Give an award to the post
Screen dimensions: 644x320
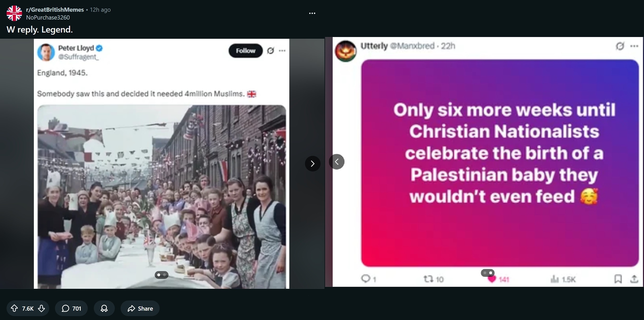(104, 308)
